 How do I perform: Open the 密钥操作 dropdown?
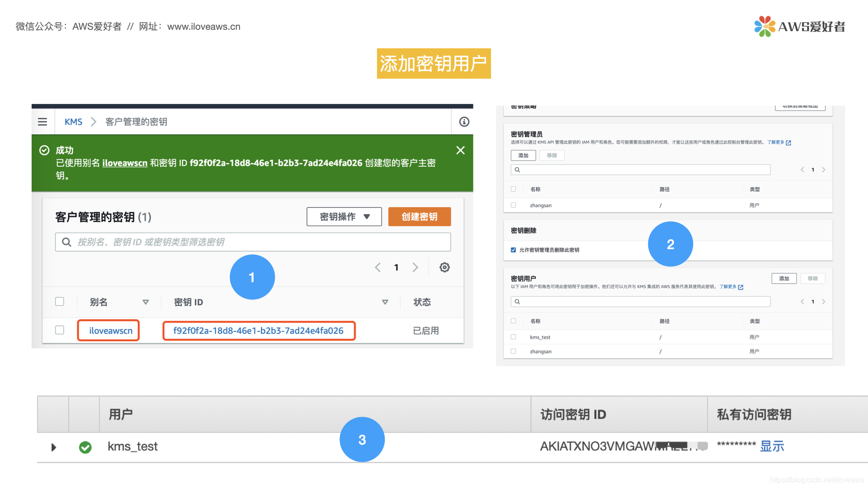coord(344,217)
